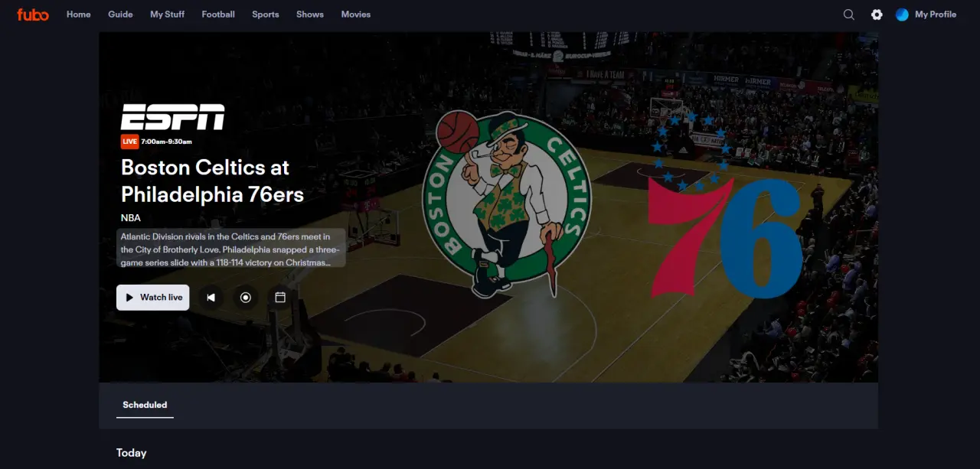Click the Philadelphia 76ers team logo
This screenshot has height=469, width=980.
coord(724,207)
